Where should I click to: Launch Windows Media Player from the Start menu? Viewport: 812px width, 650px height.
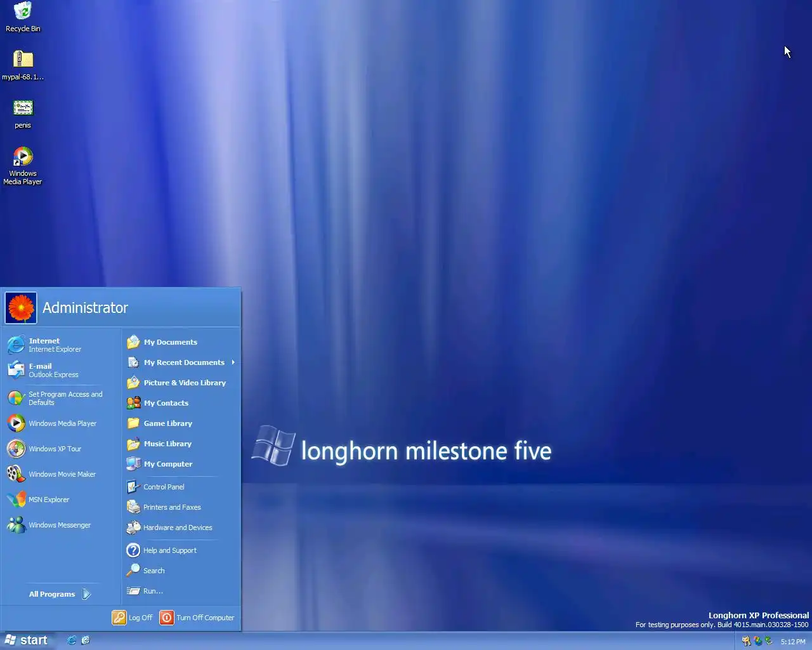click(x=61, y=423)
